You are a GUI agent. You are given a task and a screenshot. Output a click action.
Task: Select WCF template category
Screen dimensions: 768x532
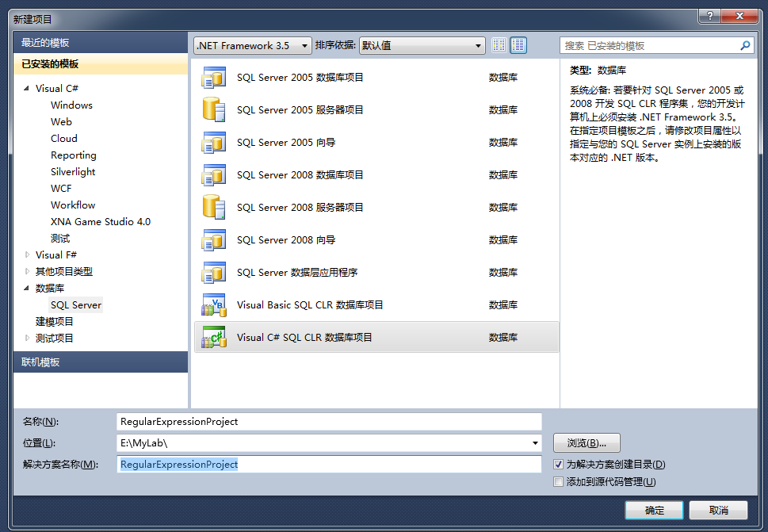click(61, 188)
